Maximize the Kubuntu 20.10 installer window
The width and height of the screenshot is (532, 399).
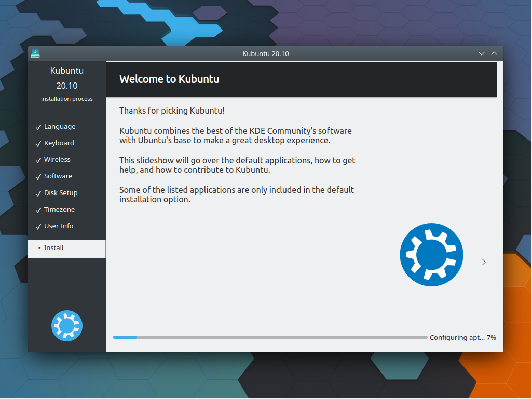[x=494, y=53]
